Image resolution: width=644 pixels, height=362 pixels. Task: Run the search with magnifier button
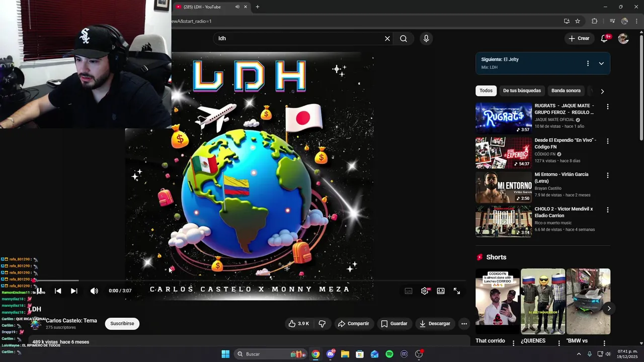404,39
